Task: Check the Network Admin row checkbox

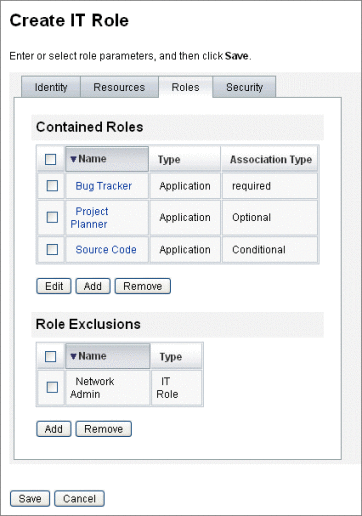Action: click(x=52, y=387)
